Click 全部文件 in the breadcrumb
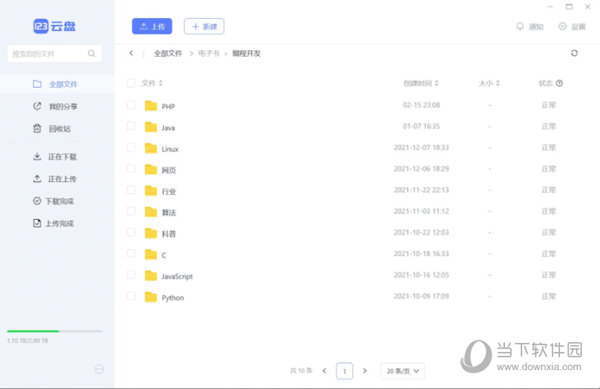Viewport: 600px width, 389px height. tap(168, 53)
